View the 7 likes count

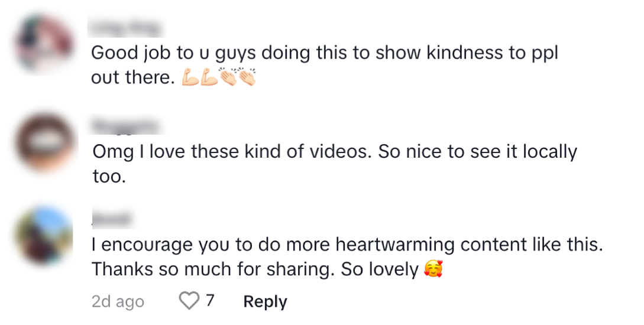(x=209, y=301)
